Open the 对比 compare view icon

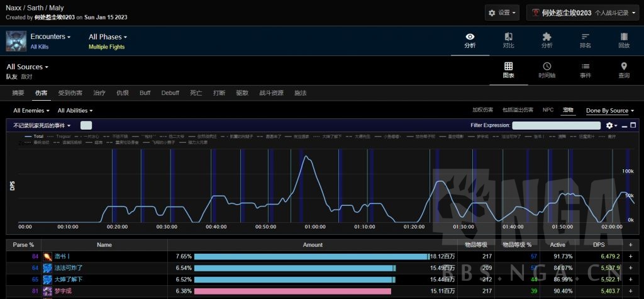(508, 40)
